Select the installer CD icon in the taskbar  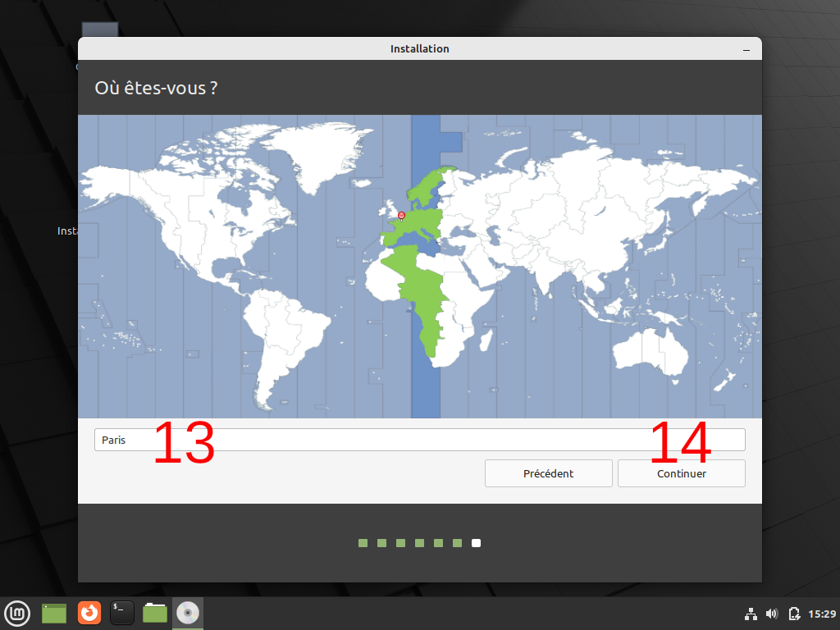click(187, 613)
